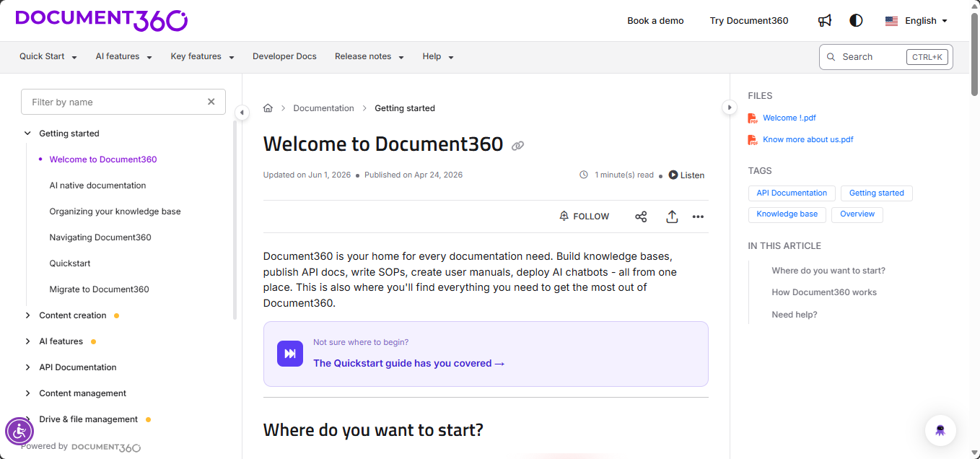Open The Quickstart guide has you covered link

(408, 364)
